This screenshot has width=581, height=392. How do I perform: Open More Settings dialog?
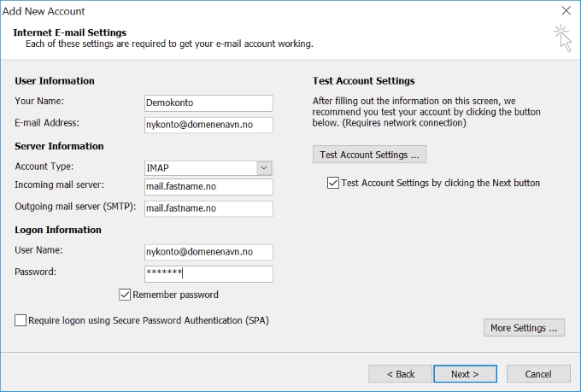click(x=524, y=328)
